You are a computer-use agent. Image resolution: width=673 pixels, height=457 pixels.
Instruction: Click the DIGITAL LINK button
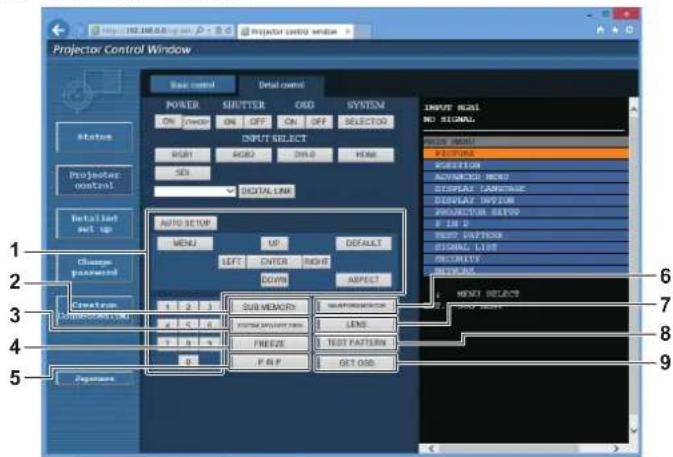tap(267, 191)
